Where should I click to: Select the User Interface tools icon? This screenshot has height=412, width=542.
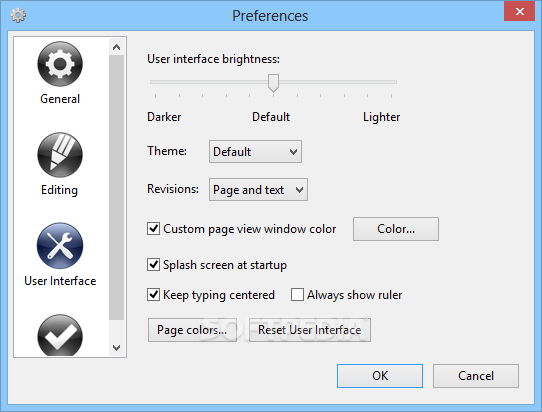[x=60, y=245]
